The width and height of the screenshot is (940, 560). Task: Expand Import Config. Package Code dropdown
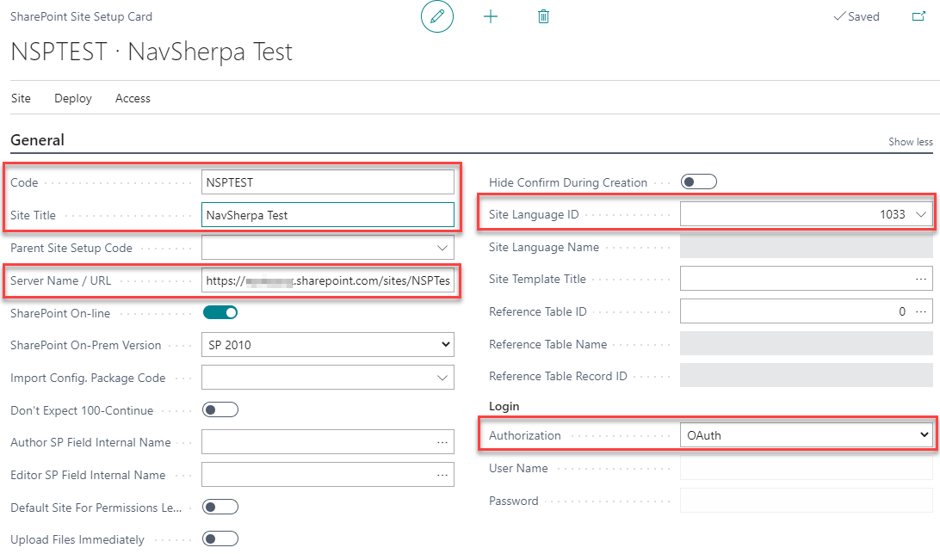(x=442, y=378)
